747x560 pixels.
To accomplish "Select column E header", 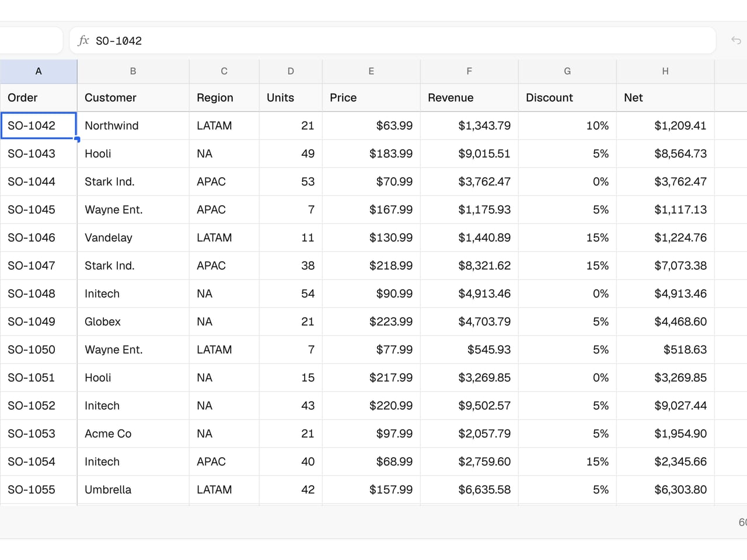I will click(x=371, y=71).
